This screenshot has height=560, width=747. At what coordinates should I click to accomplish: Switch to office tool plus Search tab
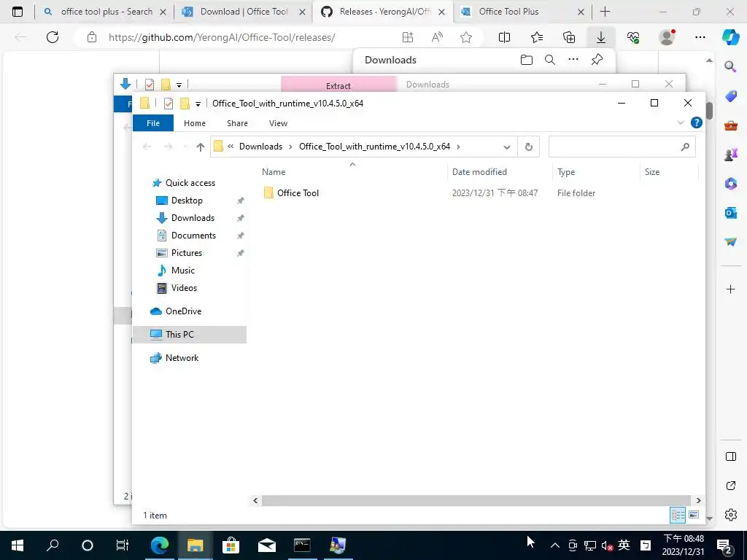point(105,12)
